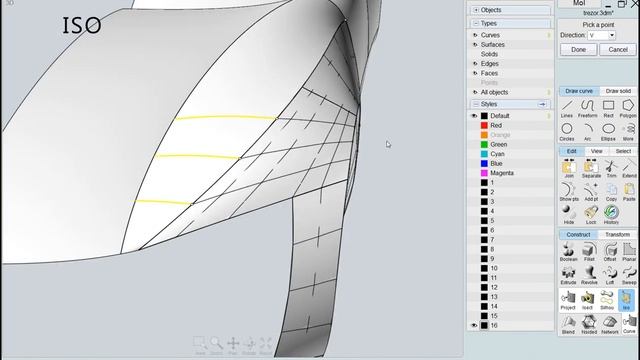Click the Cancel button
This screenshot has height=360, width=640.
pos(618,49)
